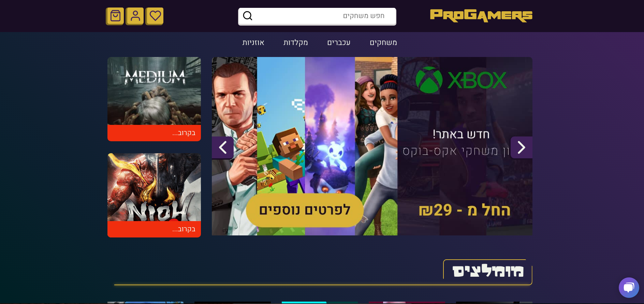Click the מומלצים section heading
This screenshot has width=644, height=304.
pyautogui.click(x=488, y=272)
